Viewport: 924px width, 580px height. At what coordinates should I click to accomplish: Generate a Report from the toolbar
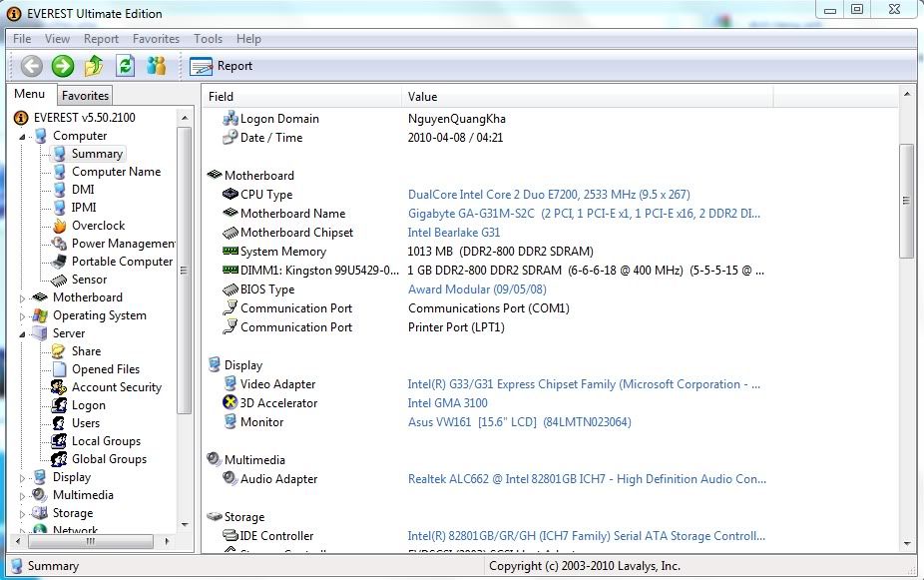221,66
